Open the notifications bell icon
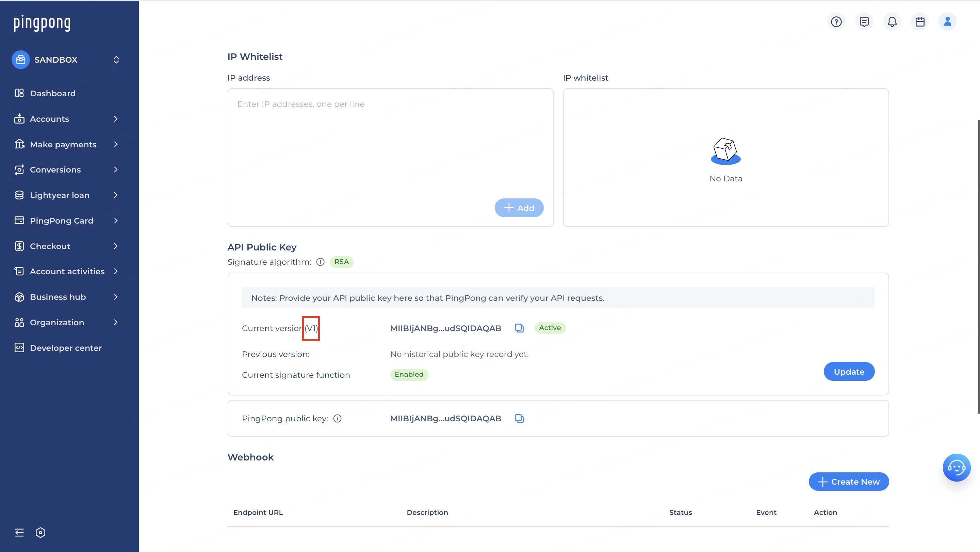Image resolution: width=980 pixels, height=552 pixels. tap(892, 22)
